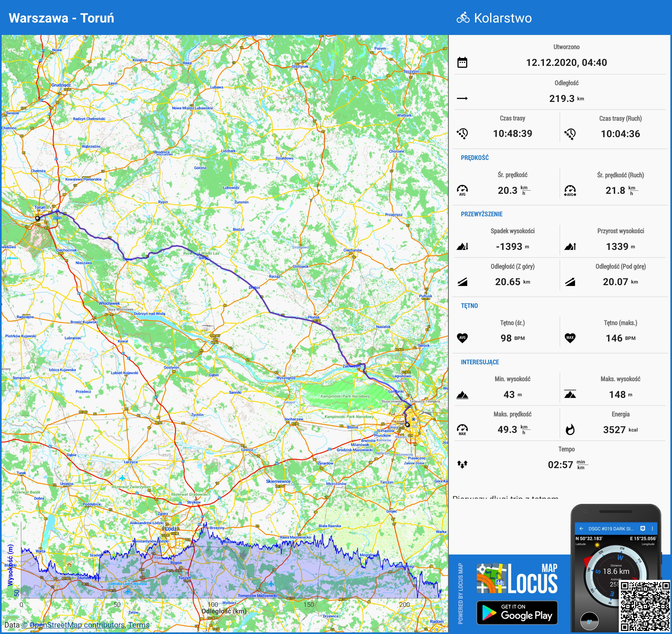Viewport: 672px width, 634px height.
Task: Click the energy value 3527 kcal
Action: tap(620, 430)
